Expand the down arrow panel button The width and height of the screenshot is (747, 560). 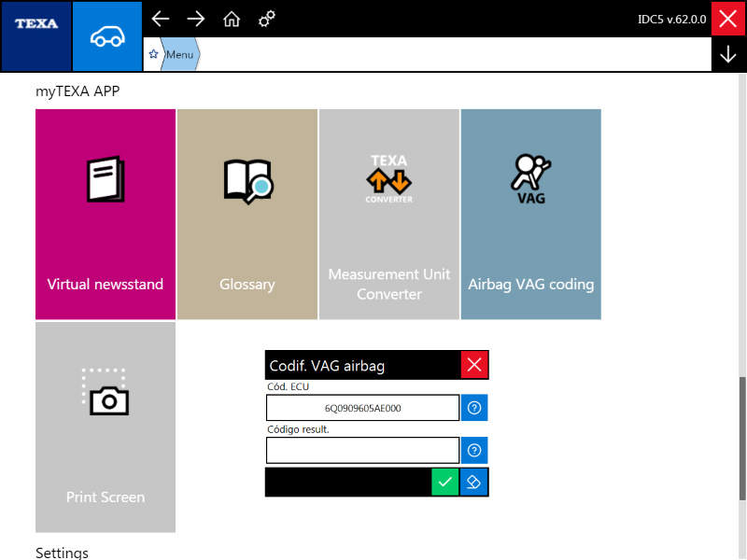click(728, 55)
